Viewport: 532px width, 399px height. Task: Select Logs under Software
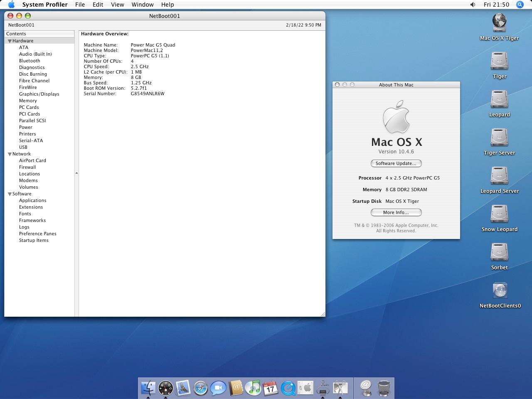[x=24, y=227]
